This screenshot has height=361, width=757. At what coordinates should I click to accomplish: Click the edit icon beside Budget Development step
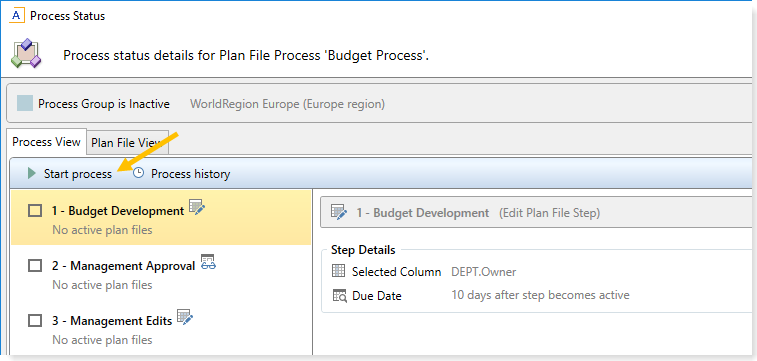coord(197,208)
